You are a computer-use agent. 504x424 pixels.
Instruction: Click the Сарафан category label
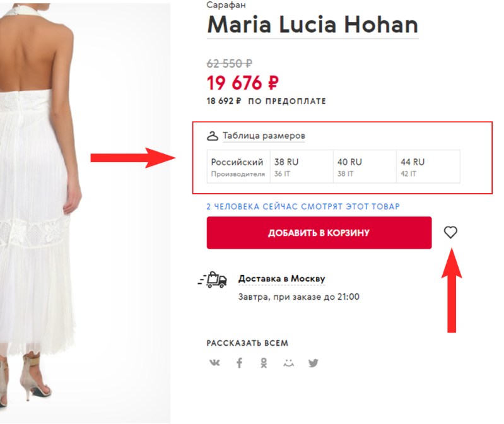tap(225, 4)
